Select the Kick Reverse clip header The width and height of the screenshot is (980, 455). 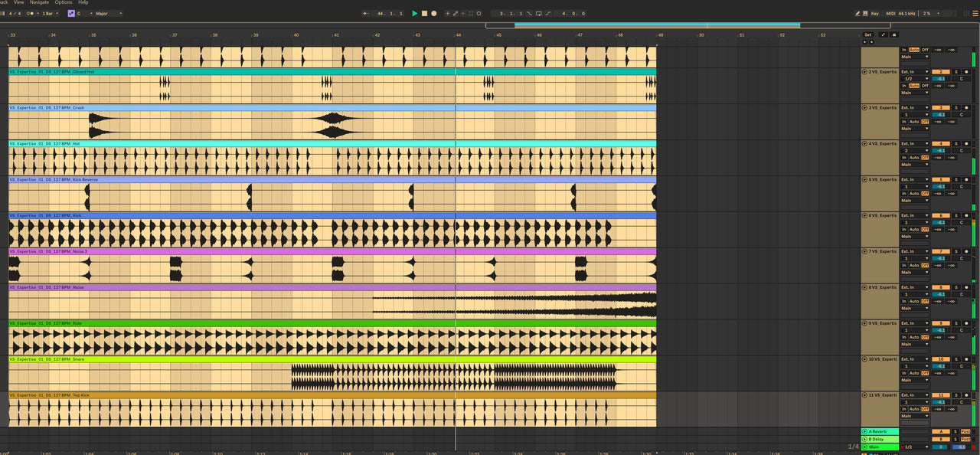[x=332, y=180]
